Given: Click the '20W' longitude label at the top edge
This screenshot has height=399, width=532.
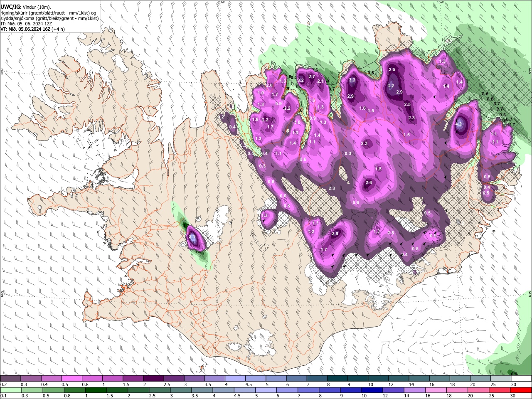Looking at the screenshot, I should (x=221, y=2).
